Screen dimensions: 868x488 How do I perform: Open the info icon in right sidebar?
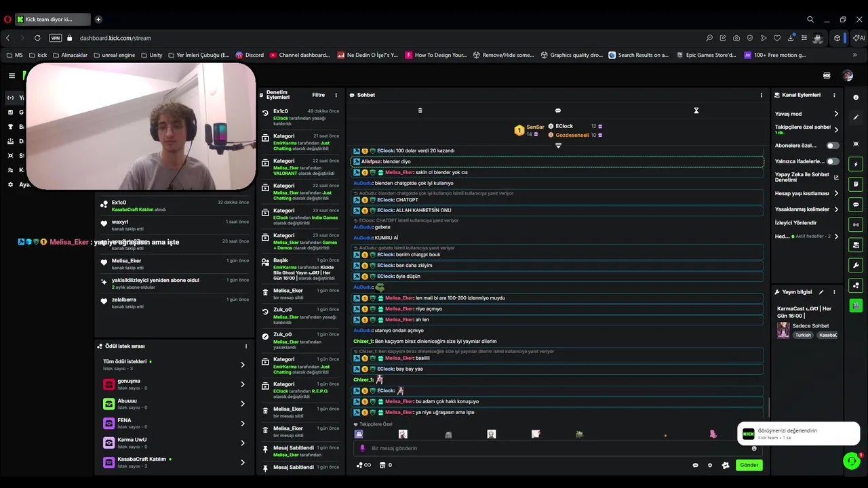856,98
